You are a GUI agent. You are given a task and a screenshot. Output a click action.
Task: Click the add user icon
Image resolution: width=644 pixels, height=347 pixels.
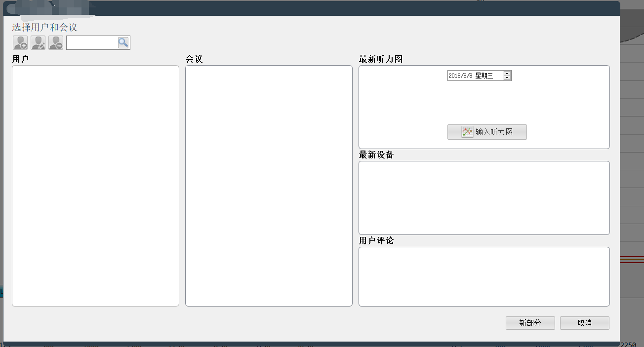point(20,43)
